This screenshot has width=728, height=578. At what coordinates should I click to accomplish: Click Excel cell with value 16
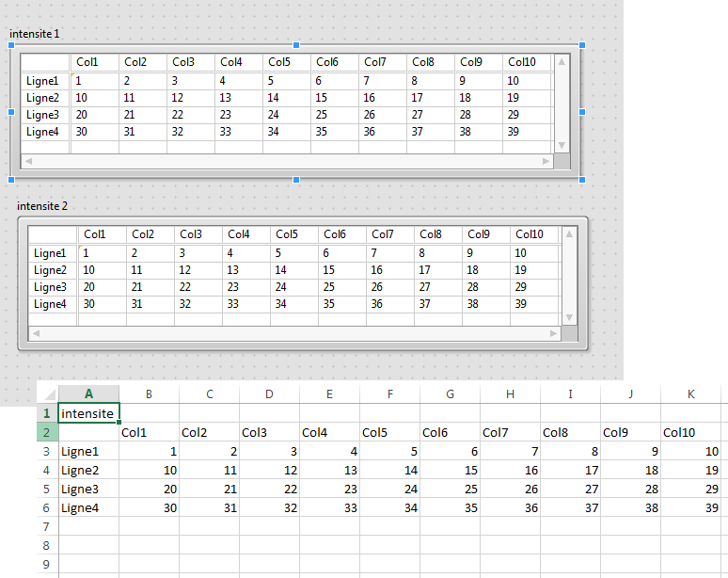510,470
